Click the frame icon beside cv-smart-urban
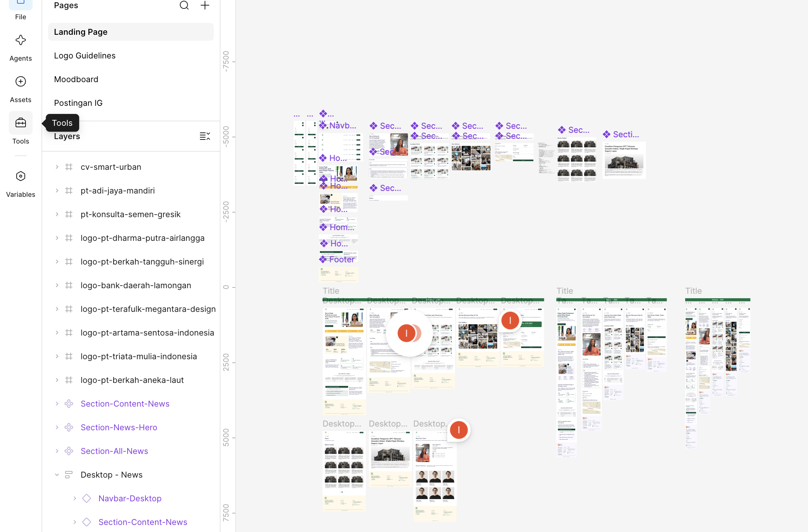 [69, 167]
